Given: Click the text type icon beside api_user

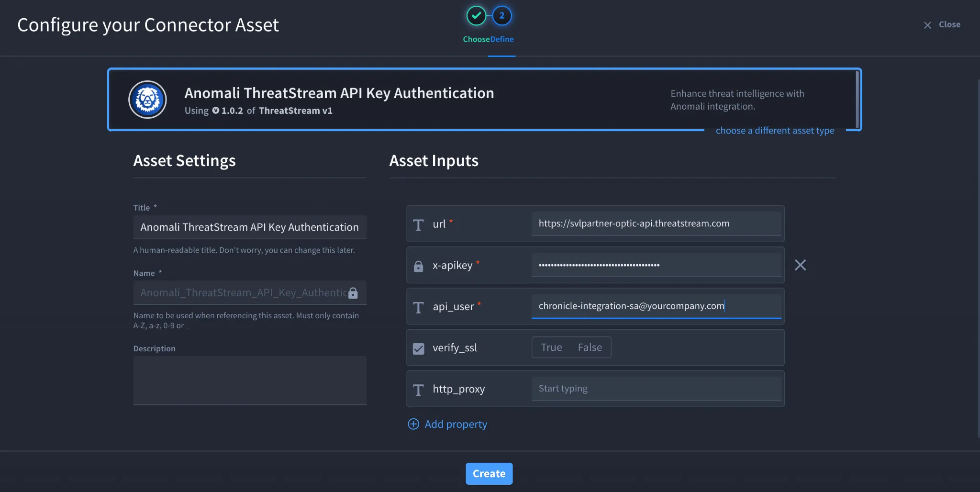Looking at the screenshot, I should click(418, 307).
